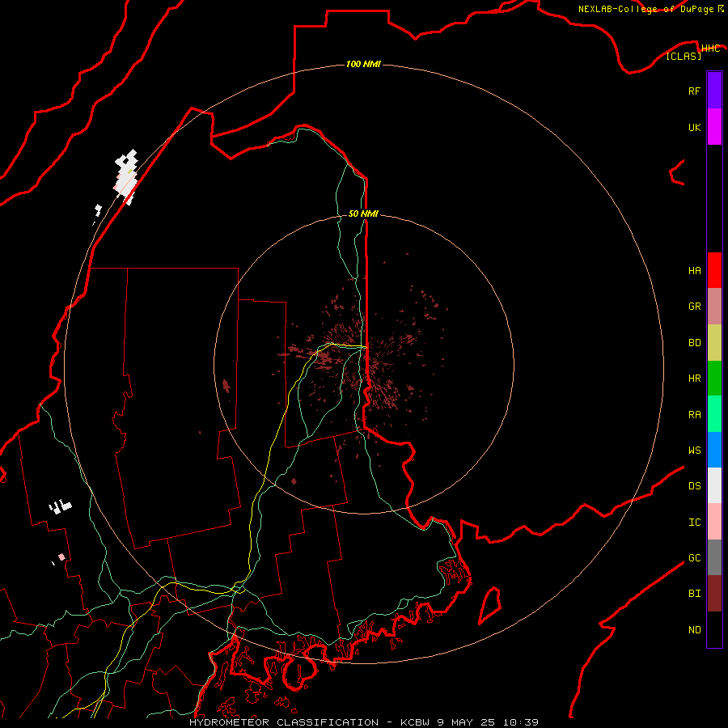This screenshot has width=728, height=728.
Task: Click the GR legend color swatch
Action: pos(714,307)
